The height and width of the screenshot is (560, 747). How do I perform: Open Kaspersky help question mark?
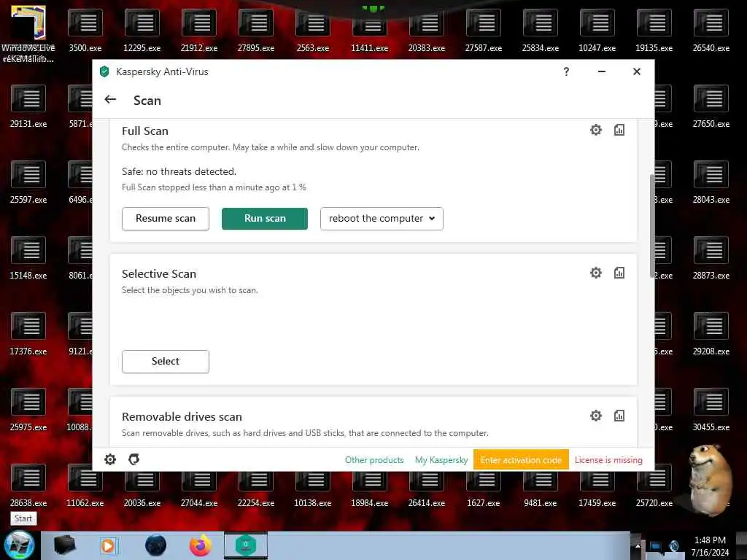point(566,71)
